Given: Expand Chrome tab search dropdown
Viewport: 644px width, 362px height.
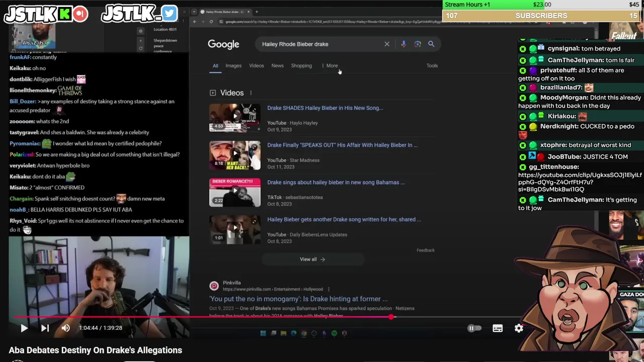Looking at the screenshot, I should [194, 12].
